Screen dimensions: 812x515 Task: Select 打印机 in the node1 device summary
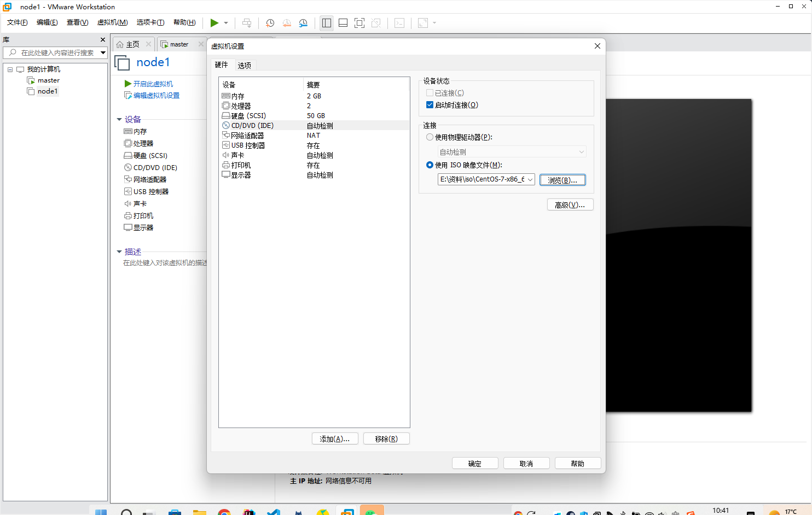click(138, 216)
